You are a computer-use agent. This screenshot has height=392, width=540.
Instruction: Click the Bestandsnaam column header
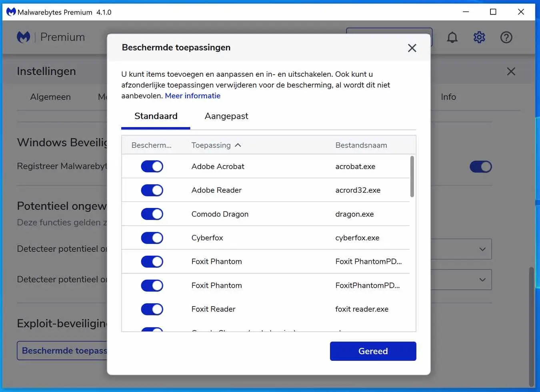[361, 145]
